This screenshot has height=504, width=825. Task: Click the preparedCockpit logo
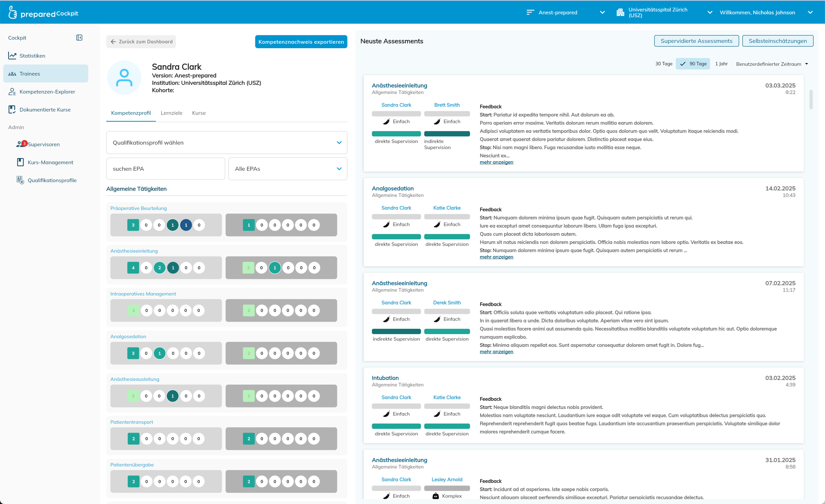coord(43,13)
